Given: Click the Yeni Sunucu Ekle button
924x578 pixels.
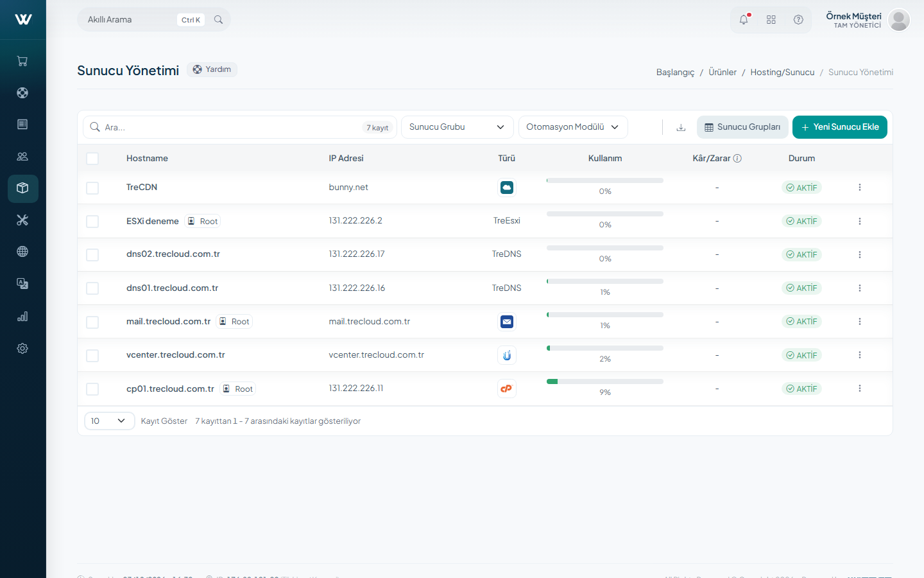Looking at the screenshot, I should pos(840,127).
